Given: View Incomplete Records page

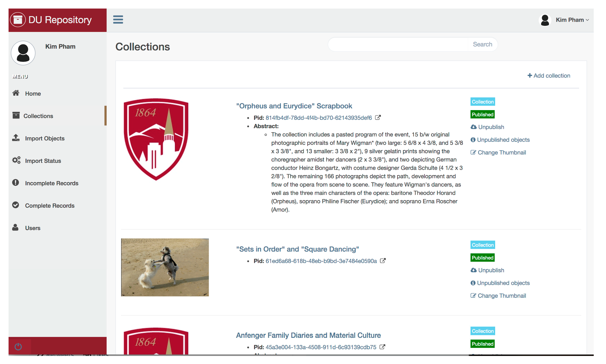Looking at the screenshot, I should (52, 183).
